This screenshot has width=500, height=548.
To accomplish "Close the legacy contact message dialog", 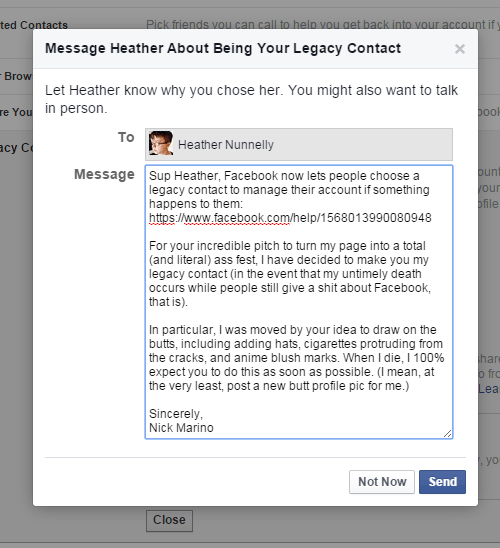I will tap(459, 49).
